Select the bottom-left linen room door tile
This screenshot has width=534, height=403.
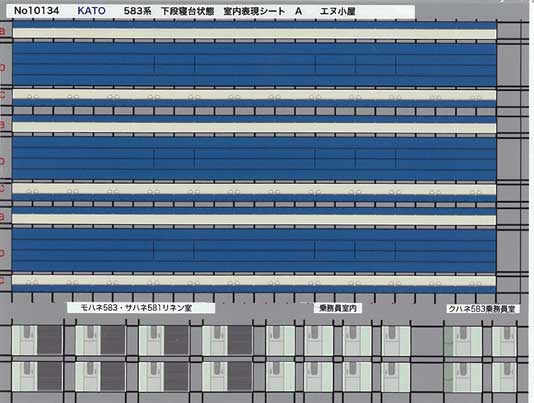coord(37,376)
